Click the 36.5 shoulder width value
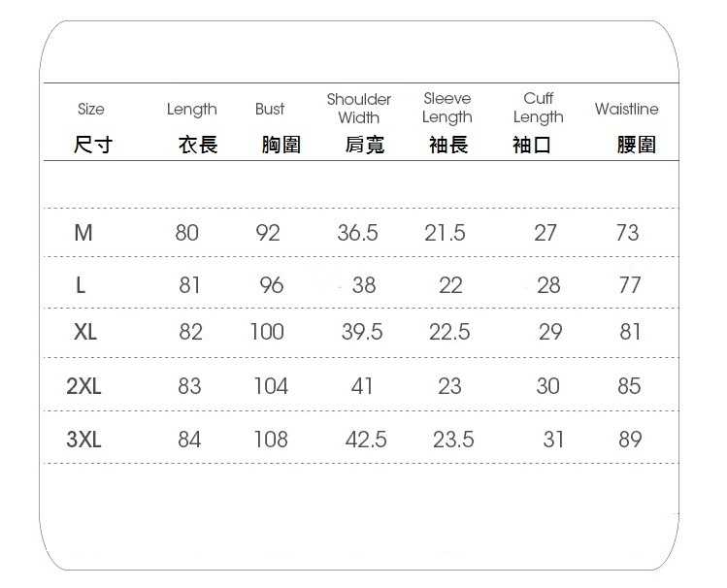 358,233
